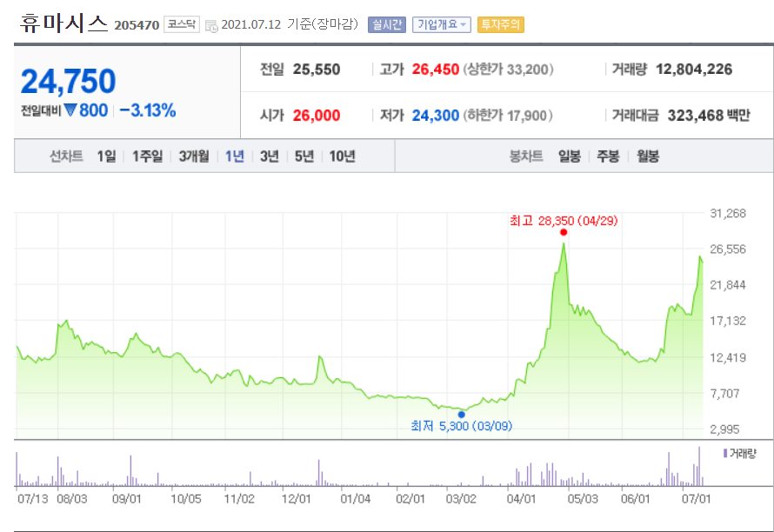Click the 2021.07.12 기준(장마감) date text

pos(290,24)
